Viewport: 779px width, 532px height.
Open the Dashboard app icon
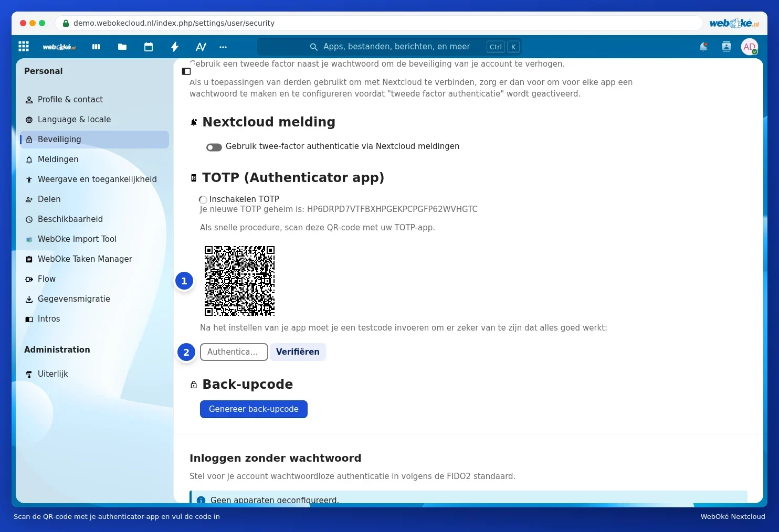(96, 47)
